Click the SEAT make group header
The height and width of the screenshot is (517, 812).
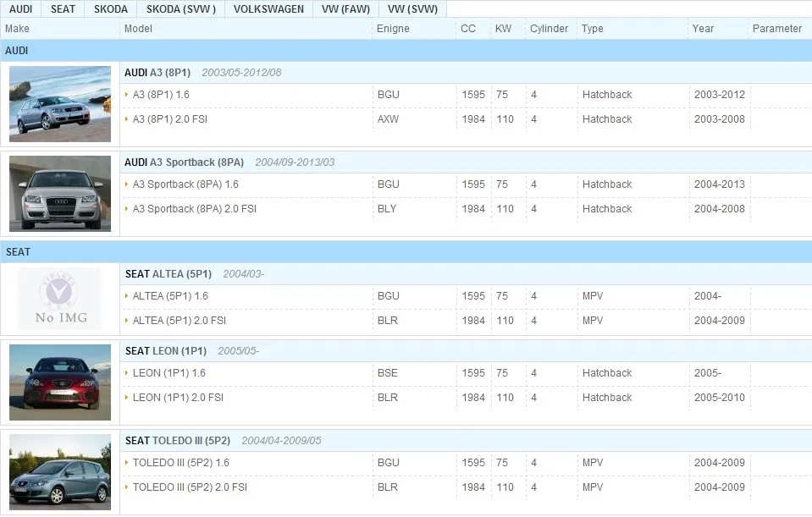point(406,252)
